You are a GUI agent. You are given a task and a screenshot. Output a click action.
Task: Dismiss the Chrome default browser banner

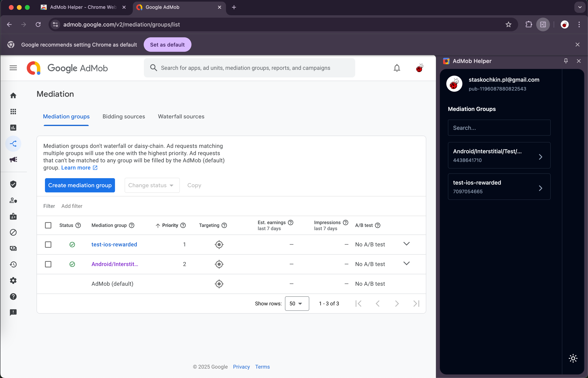point(577,45)
